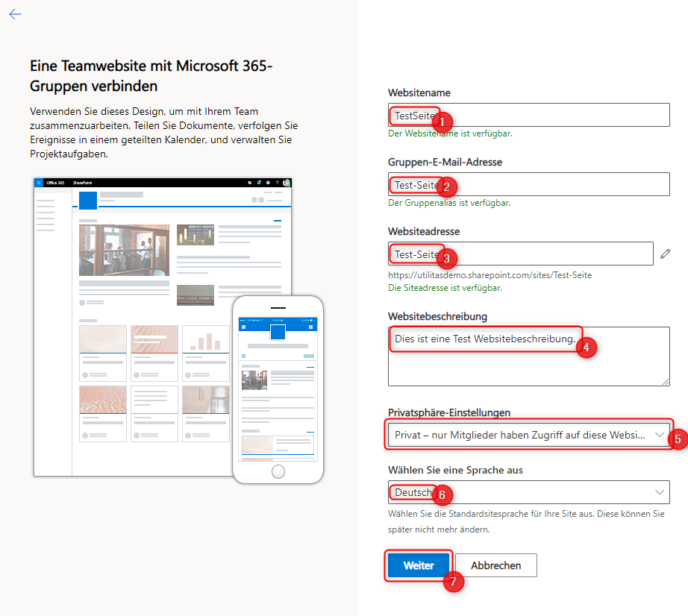The width and height of the screenshot is (688, 616).
Task: Go back using the top-left arrow
Action: (15, 15)
